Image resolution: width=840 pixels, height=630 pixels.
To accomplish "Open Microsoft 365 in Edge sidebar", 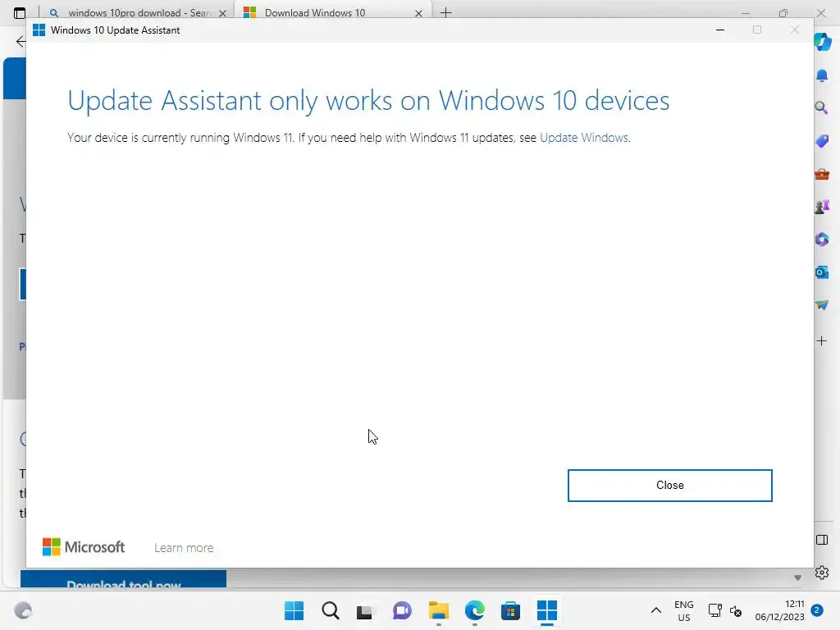I will point(822,240).
